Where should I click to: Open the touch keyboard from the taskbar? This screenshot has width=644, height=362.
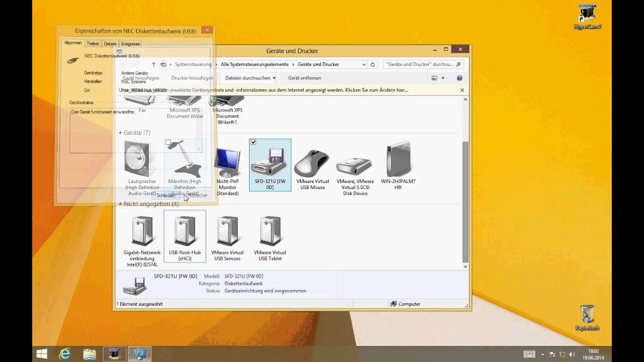coord(529,354)
